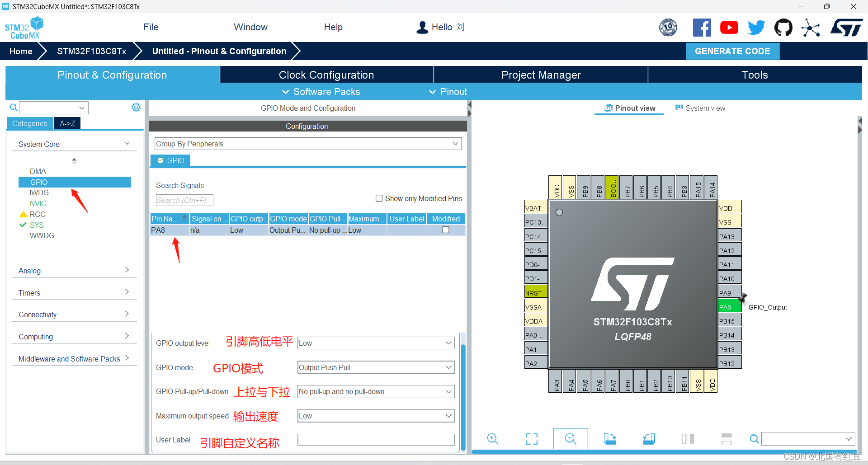Image resolution: width=868 pixels, height=465 pixels.
Task: Open the Software Packs dropdown
Action: tap(321, 92)
